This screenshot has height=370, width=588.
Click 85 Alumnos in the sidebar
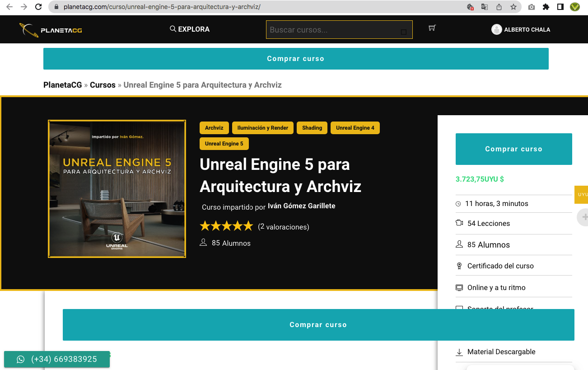point(489,245)
